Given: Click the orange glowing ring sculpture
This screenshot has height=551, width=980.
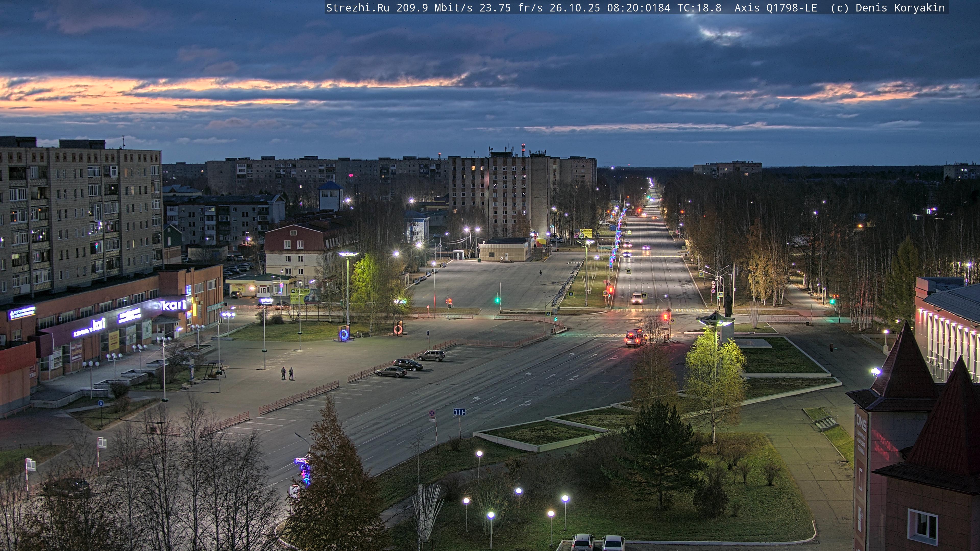Looking at the screenshot, I should 398,329.
